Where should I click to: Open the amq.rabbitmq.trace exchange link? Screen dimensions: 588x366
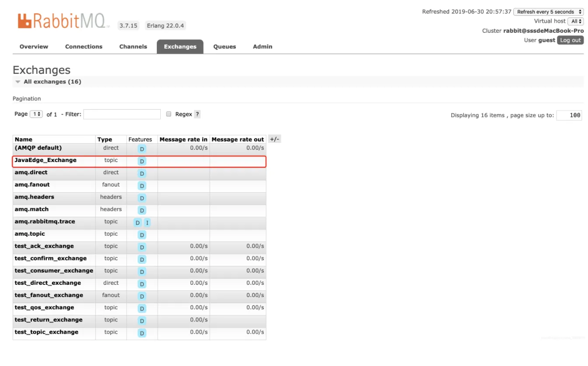(x=45, y=221)
